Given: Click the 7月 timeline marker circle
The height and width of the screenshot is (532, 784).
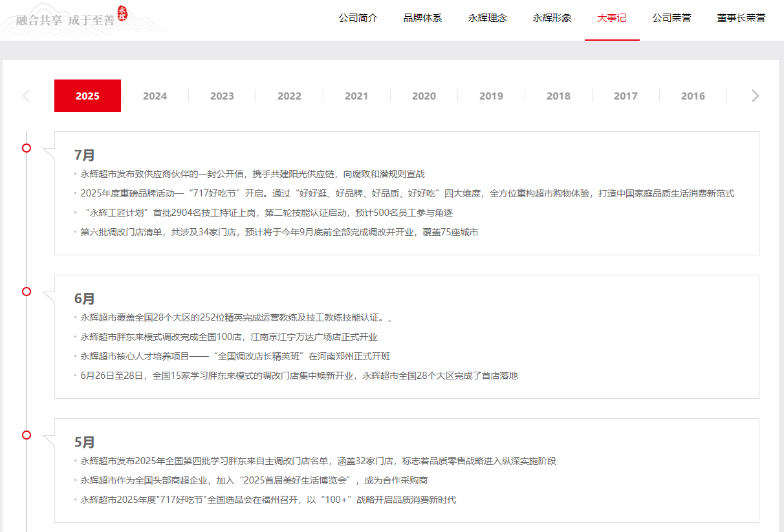Looking at the screenshot, I should click(x=27, y=148).
